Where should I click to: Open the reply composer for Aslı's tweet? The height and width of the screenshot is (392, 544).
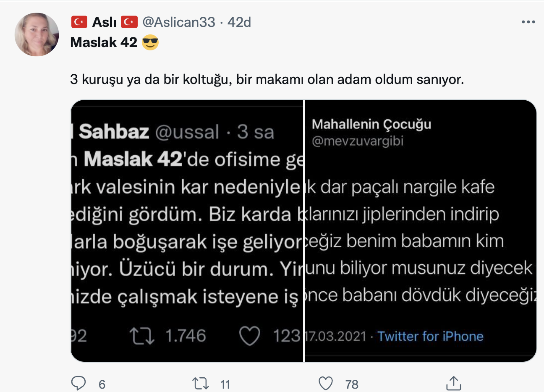click(78, 383)
